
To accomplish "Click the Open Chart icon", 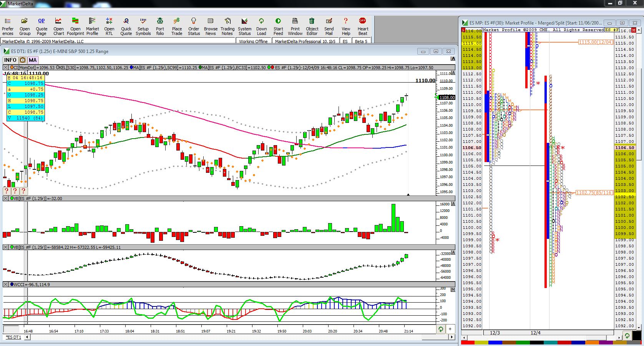I will coord(58,26).
